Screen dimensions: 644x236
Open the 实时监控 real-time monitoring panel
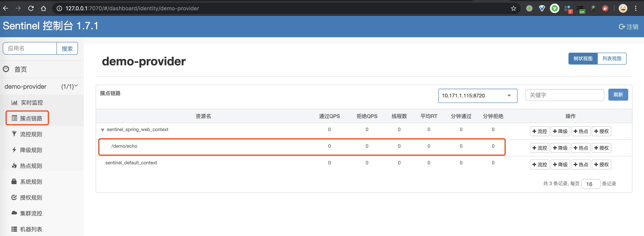31,102
